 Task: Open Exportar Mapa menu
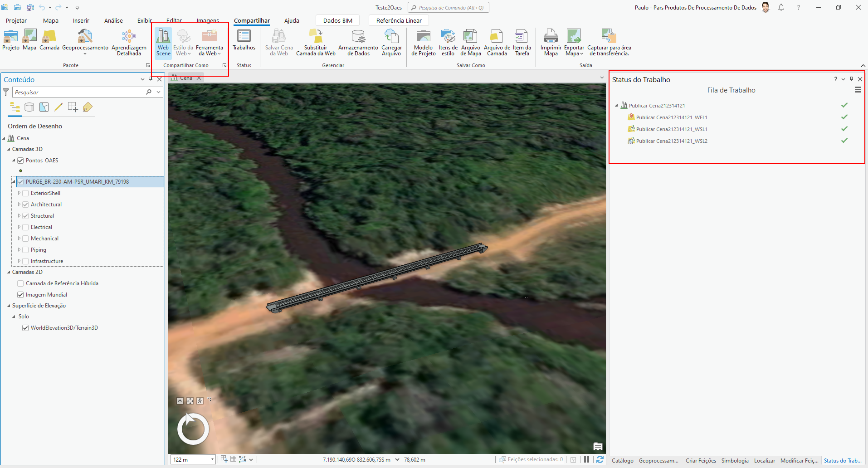574,43
